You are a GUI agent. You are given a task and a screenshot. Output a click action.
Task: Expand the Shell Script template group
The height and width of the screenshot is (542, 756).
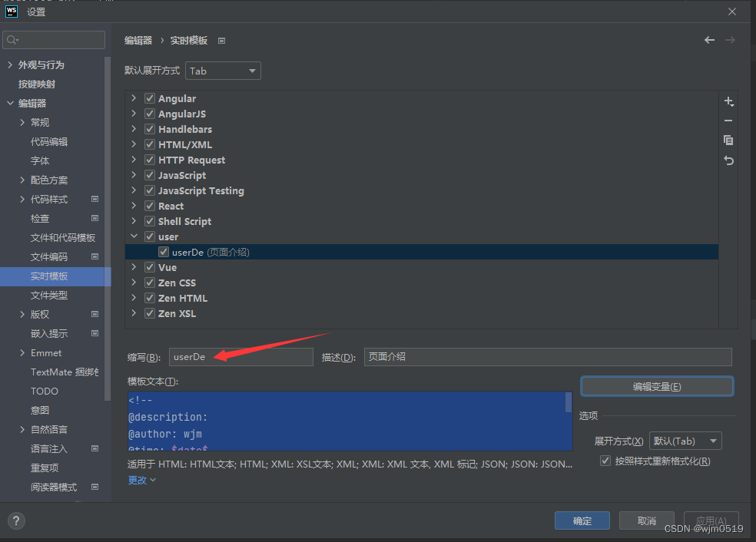(x=134, y=221)
